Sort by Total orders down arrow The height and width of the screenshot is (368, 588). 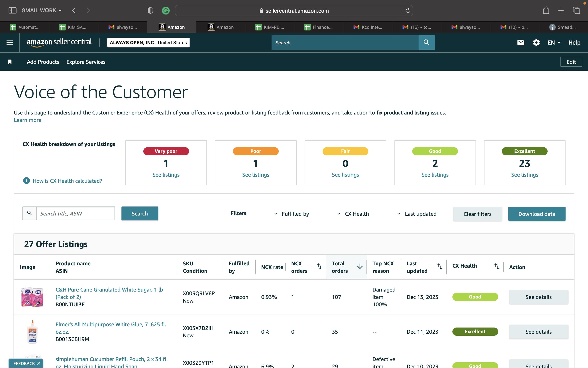coord(360,267)
